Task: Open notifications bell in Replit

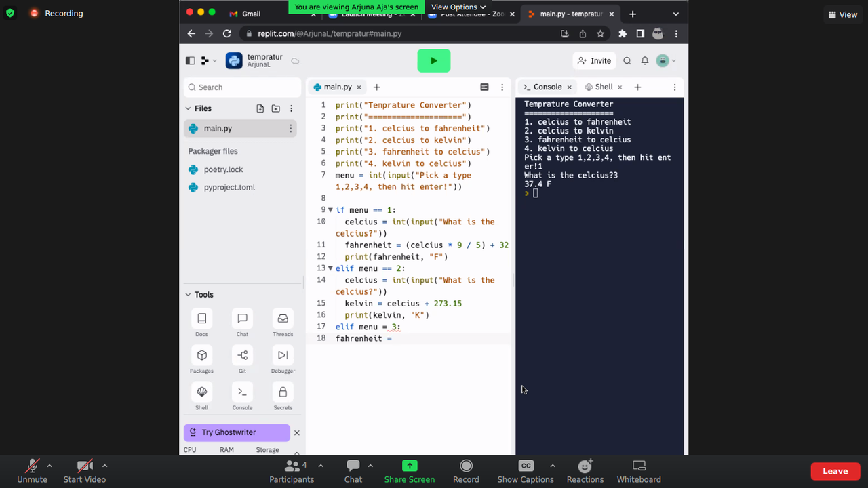Action: tap(645, 61)
